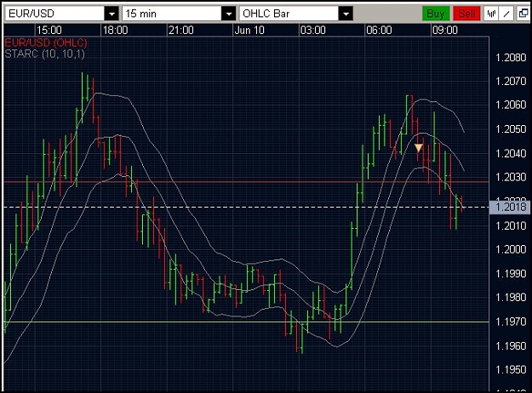Image resolution: width=532 pixels, height=393 pixels.
Task: Expand the OHLC Bar chart type arrow
Action: click(346, 14)
